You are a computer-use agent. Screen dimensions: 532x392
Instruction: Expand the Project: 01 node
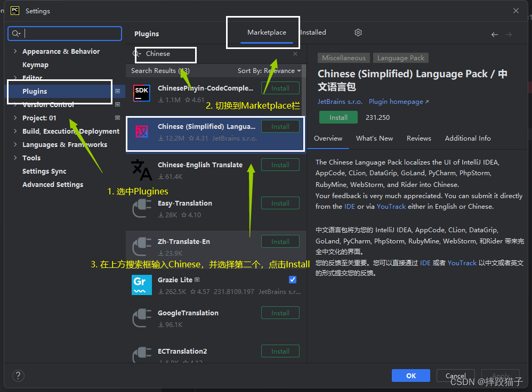click(15, 118)
